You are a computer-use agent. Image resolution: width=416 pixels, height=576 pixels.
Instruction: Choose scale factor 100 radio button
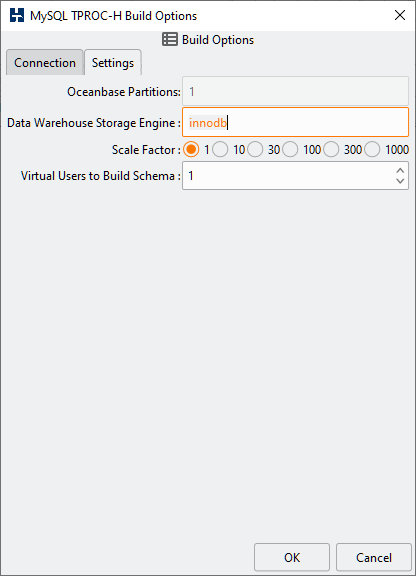290,150
